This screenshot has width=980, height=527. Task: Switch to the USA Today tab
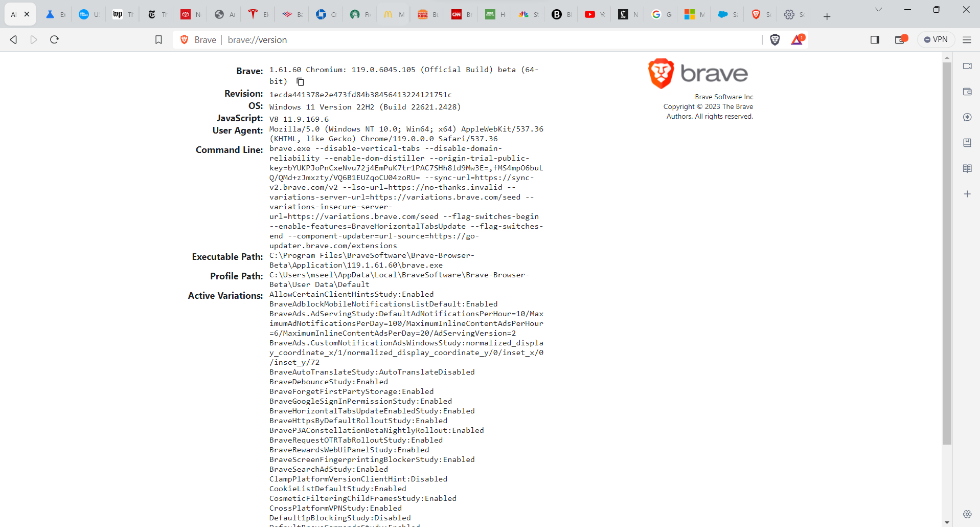(88, 14)
